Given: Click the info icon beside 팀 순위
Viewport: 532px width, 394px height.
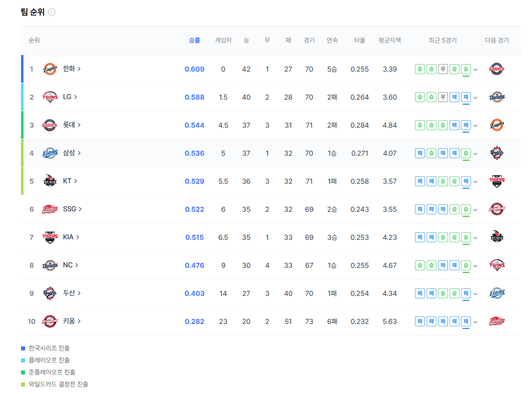Looking at the screenshot, I should pyautogui.click(x=52, y=12).
